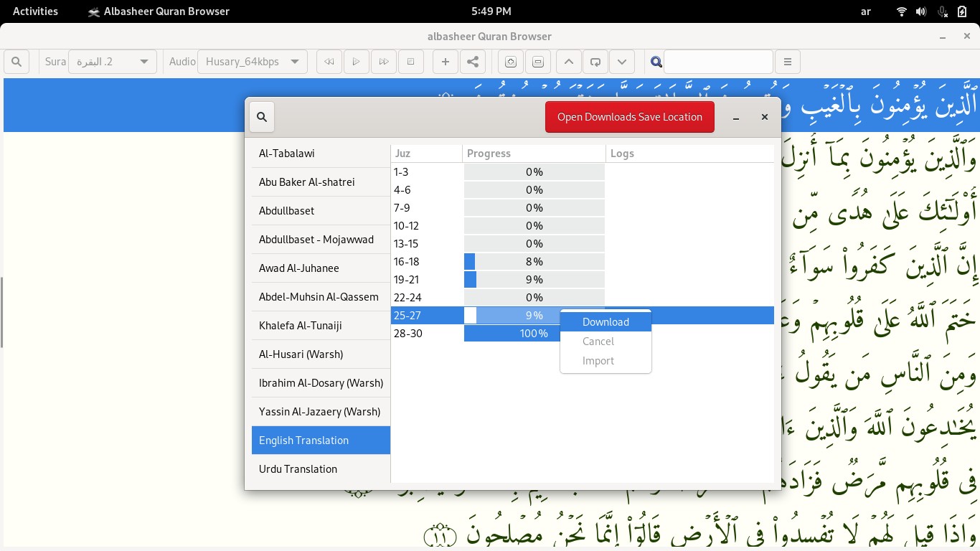Select Ibrahim Al-Dosary (Warsh) entry
Image resolution: width=980 pixels, height=551 pixels.
coord(321,383)
